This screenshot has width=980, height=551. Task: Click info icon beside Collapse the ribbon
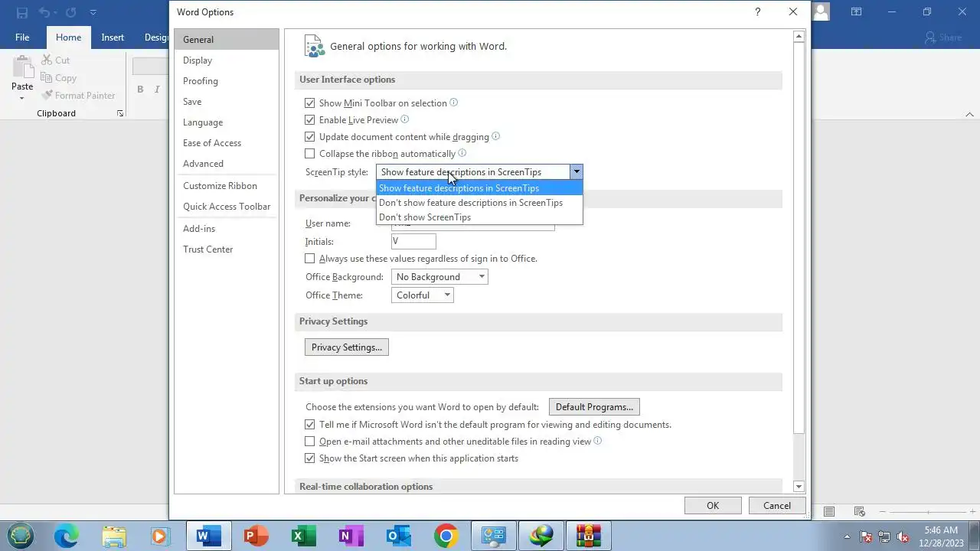462,153
